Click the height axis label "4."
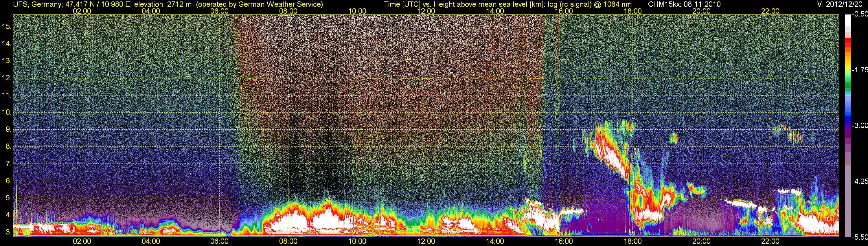The image size is (868, 246). [x=8, y=215]
